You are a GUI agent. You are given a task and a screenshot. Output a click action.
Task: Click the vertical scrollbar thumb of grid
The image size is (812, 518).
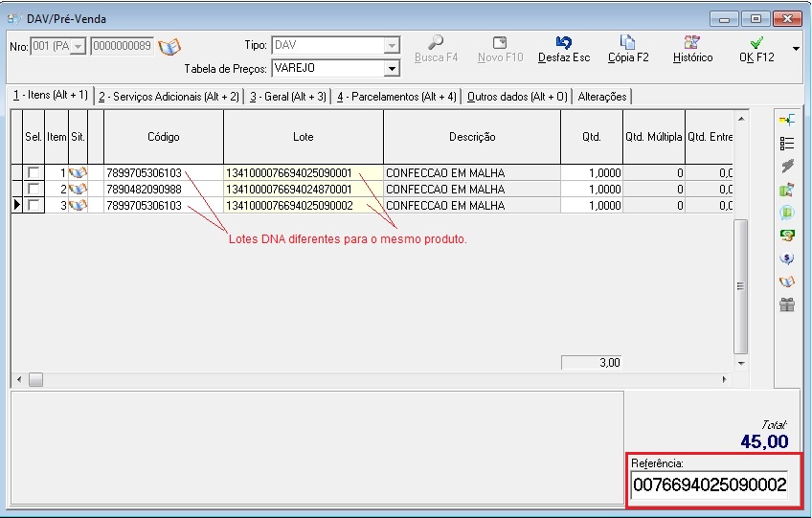tap(740, 286)
